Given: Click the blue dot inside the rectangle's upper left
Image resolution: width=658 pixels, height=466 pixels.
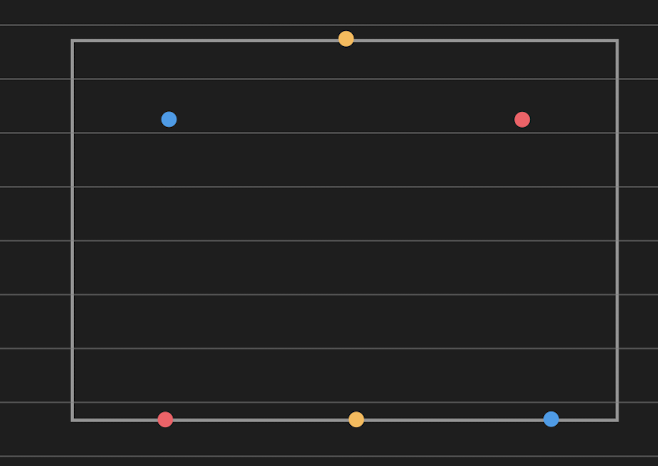Looking at the screenshot, I should coord(169,119).
